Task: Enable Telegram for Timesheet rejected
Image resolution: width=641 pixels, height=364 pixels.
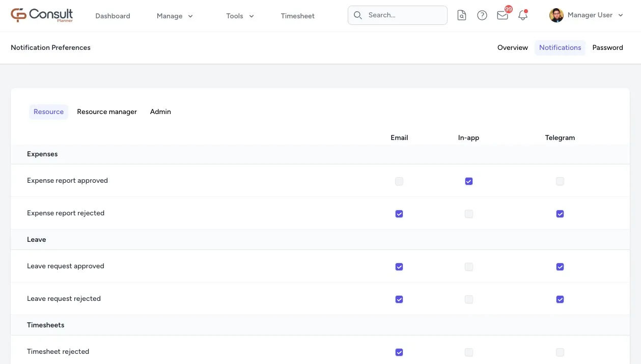Action: (x=560, y=352)
